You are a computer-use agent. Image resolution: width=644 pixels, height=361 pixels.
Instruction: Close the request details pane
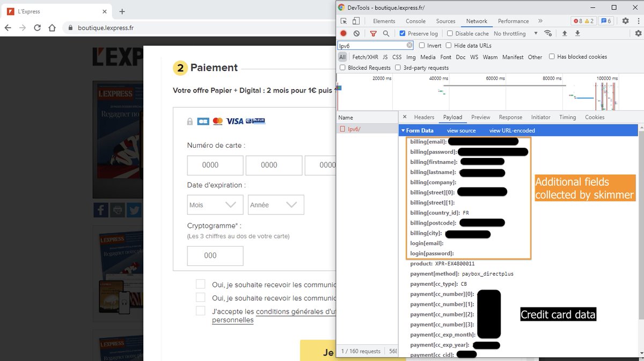405,117
